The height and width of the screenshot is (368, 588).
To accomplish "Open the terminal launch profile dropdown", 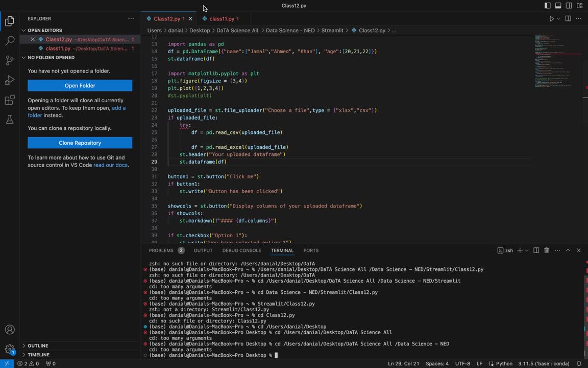I will pos(527,250).
